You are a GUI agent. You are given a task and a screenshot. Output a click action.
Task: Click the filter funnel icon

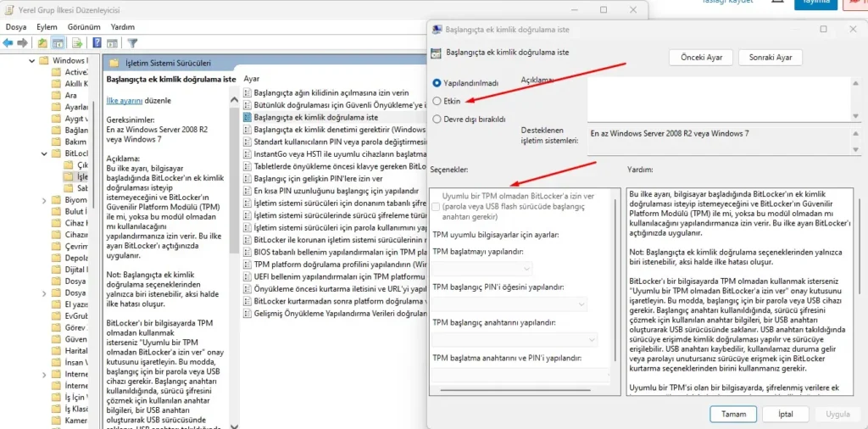tap(132, 42)
